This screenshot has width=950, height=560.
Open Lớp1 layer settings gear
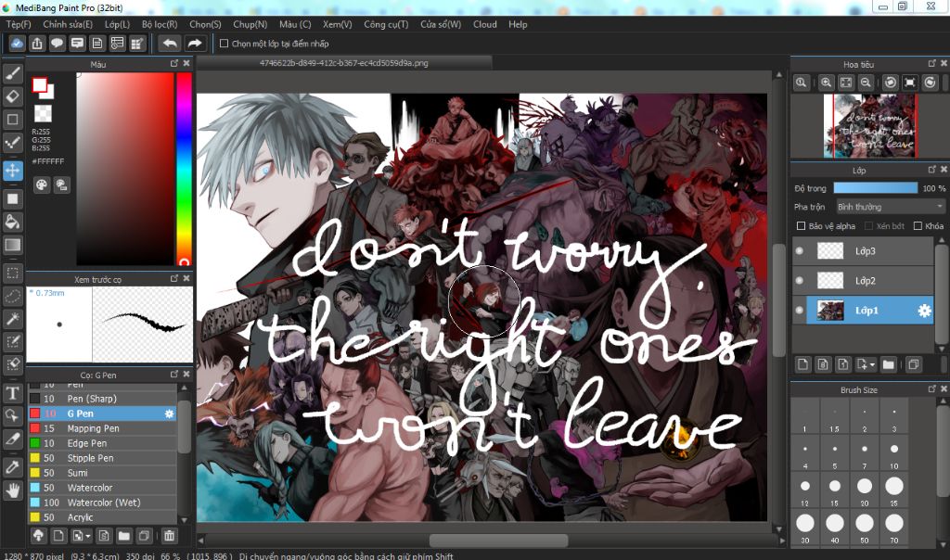pyautogui.click(x=924, y=311)
